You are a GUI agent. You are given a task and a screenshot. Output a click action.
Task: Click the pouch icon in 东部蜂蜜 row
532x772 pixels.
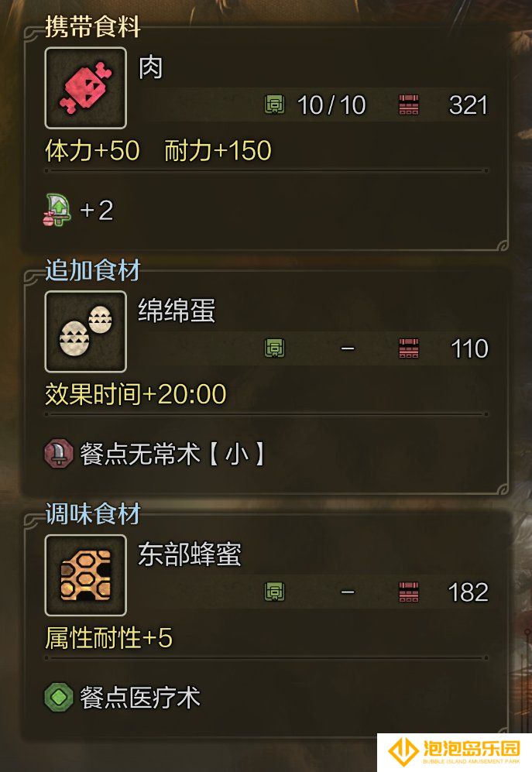point(274,592)
